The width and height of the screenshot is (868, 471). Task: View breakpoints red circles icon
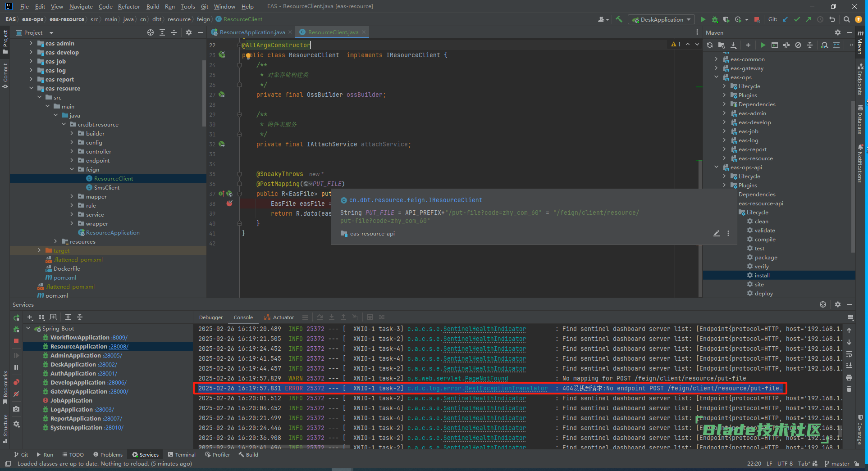tap(16, 382)
